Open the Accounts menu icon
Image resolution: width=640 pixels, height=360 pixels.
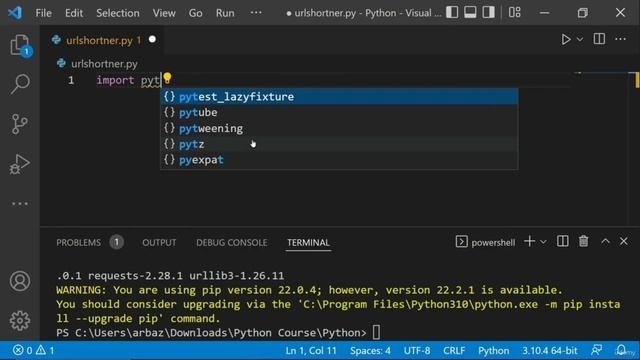[20, 281]
